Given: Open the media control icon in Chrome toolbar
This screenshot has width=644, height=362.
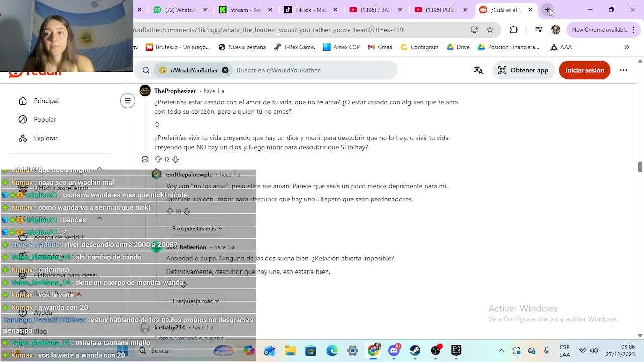Looking at the screenshot, I should tap(539, 30).
